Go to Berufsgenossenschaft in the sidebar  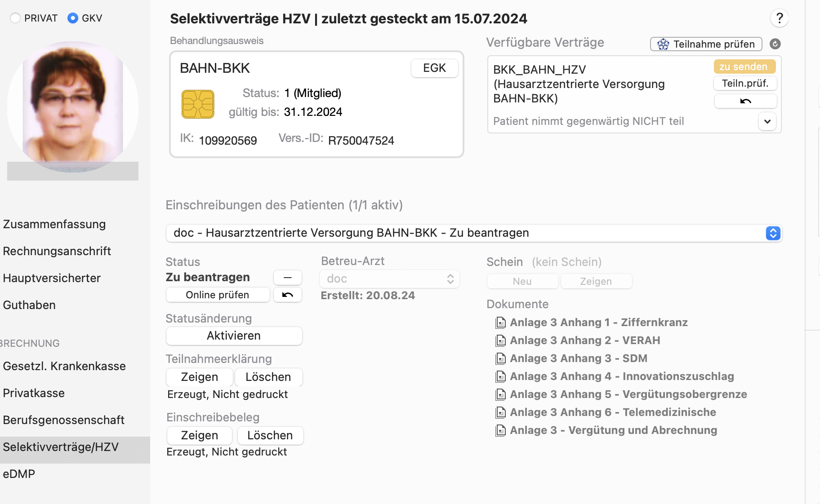(63, 420)
